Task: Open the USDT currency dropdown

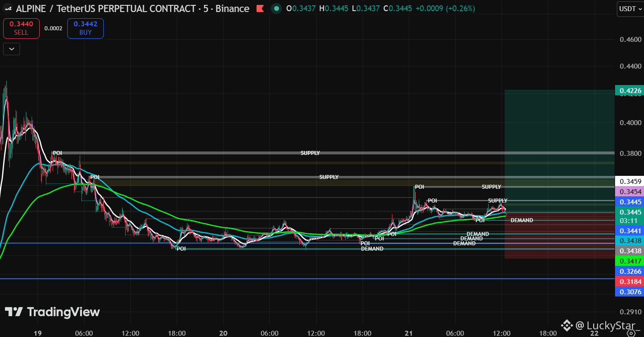Action: point(630,8)
